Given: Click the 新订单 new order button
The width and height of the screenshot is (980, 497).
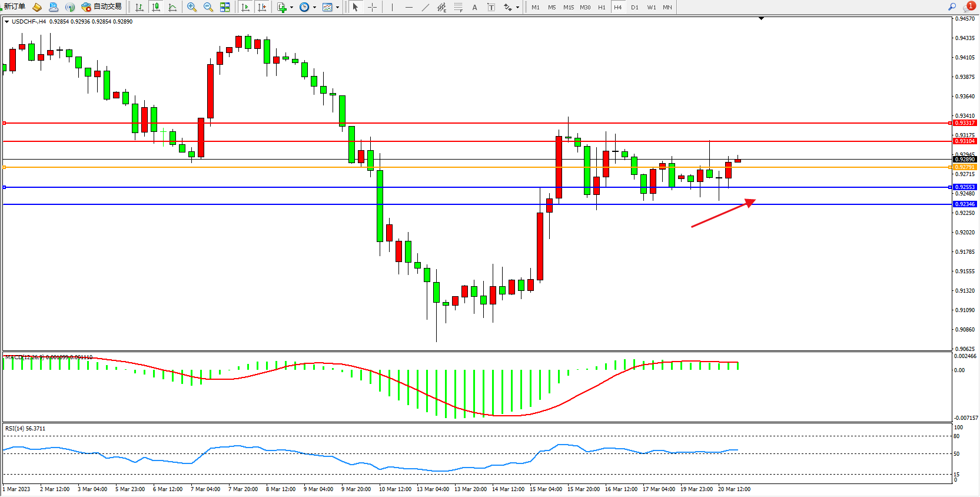Looking at the screenshot, I should pos(13,7).
